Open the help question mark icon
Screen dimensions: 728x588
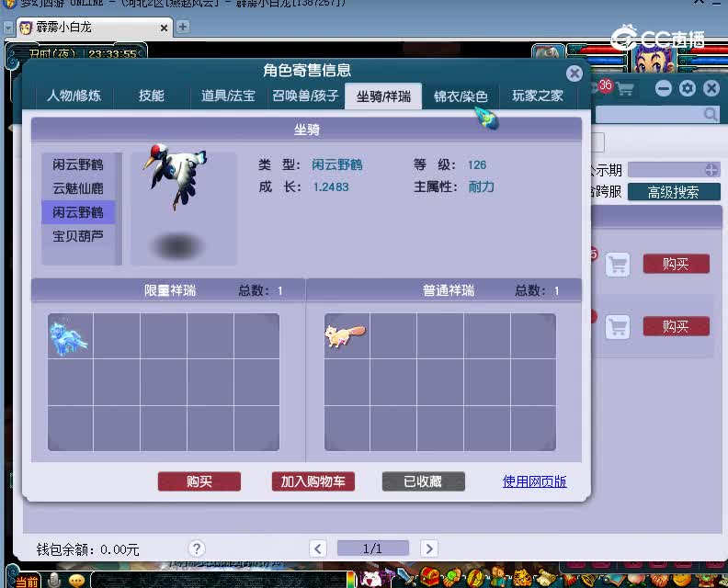click(x=197, y=548)
